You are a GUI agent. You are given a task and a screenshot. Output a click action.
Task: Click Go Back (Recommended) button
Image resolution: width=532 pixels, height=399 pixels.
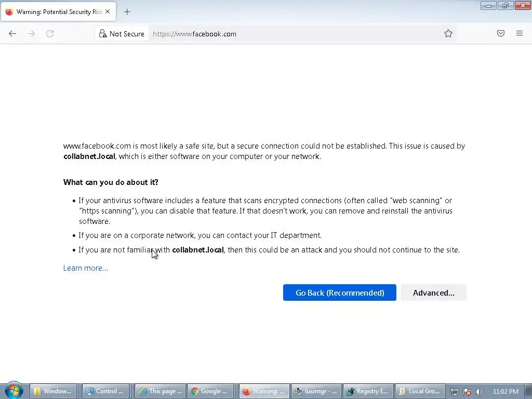340,292
